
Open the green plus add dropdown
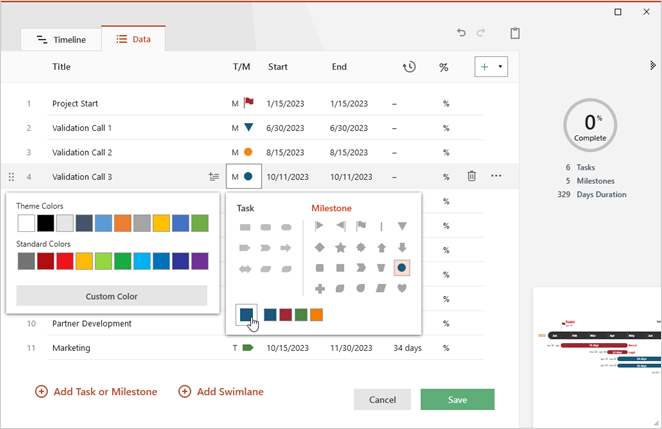[491, 67]
